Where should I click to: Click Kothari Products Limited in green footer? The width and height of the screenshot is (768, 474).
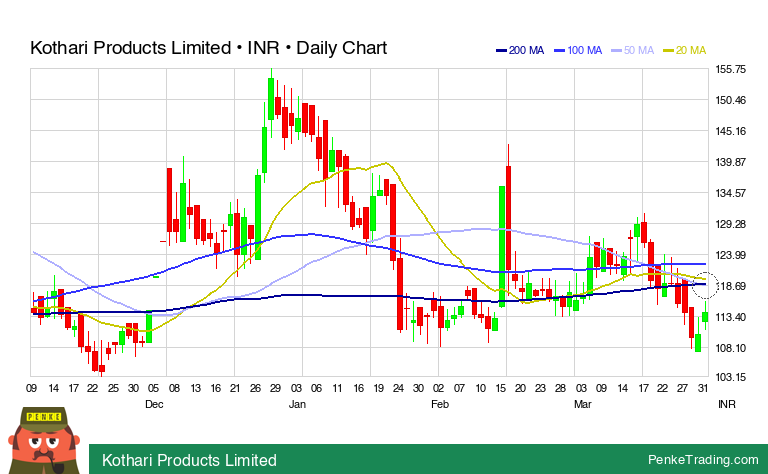tap(189, 460)
